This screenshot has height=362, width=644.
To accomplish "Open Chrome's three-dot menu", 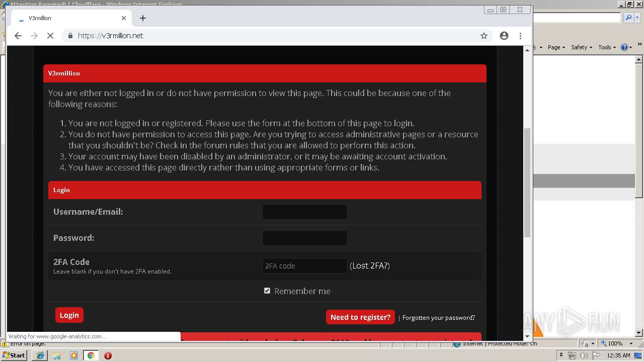I will point(520,36).
